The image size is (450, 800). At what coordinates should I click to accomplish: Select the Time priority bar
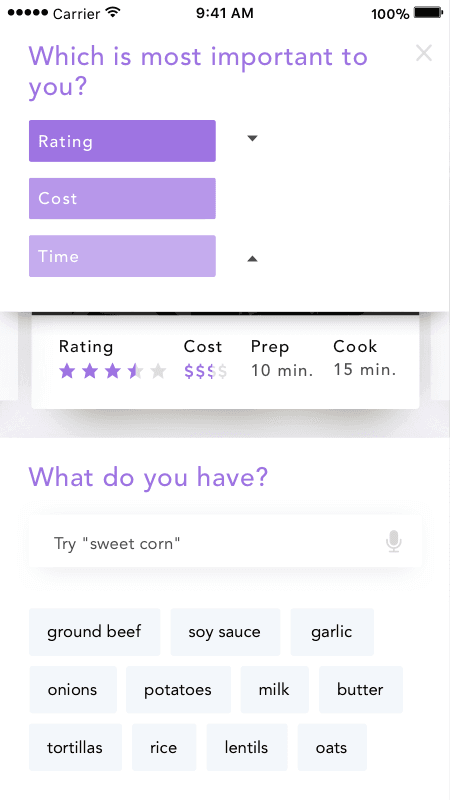point(122,256)
